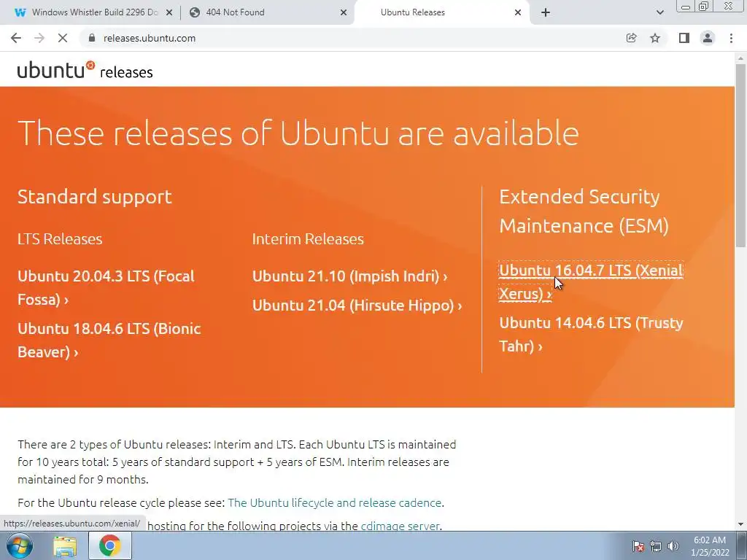Expand the tab search dropdown chevron
This screenshot has width=747, height=560.
[x=660, y=12]
